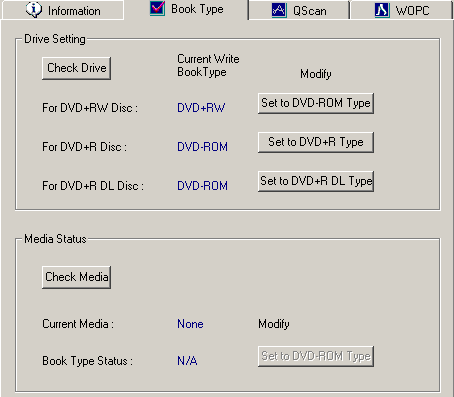Open the WOPC tab

click(x=402, y=10)
